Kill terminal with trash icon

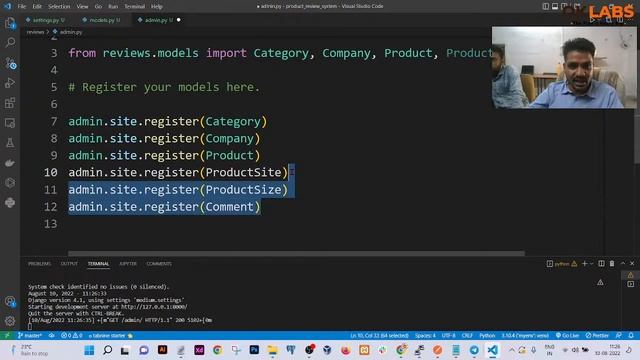(x=612, y=264)
